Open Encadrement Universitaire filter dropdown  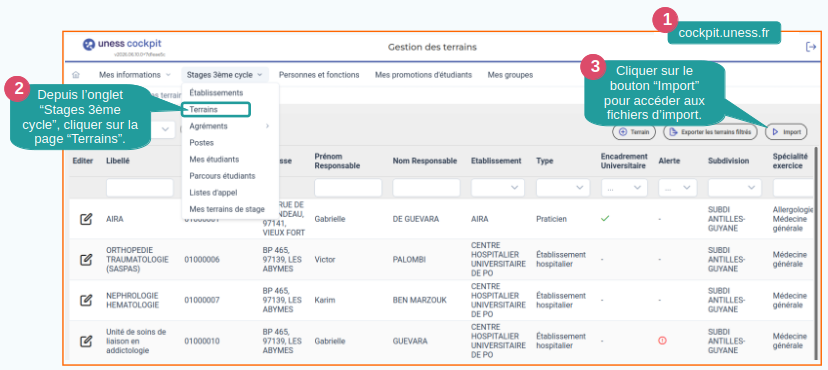point(624,187)
